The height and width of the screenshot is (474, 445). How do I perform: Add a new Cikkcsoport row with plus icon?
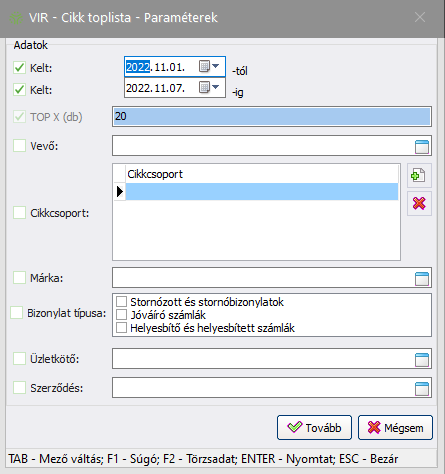419,175
